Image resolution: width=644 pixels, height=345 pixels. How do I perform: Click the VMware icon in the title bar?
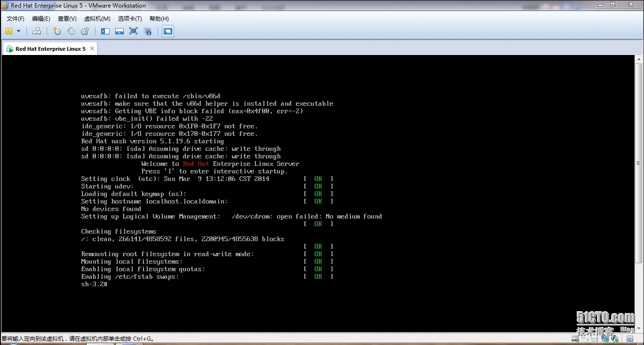5,5
